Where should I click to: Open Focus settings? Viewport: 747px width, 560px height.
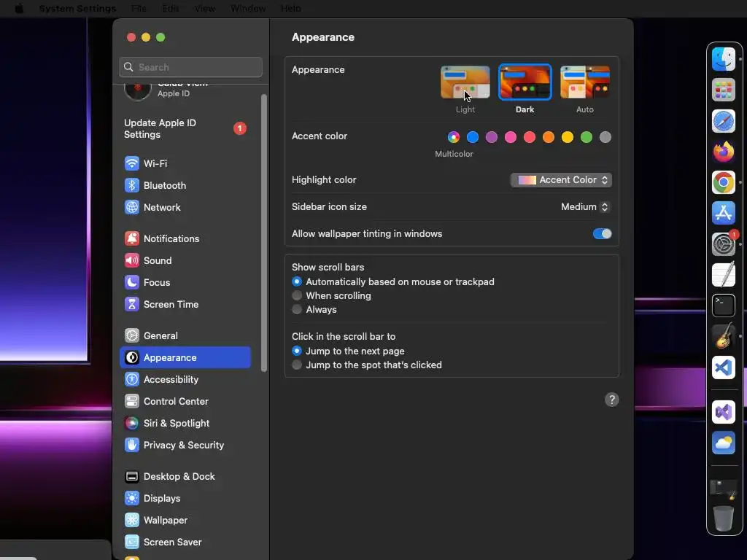pos(185,282)
